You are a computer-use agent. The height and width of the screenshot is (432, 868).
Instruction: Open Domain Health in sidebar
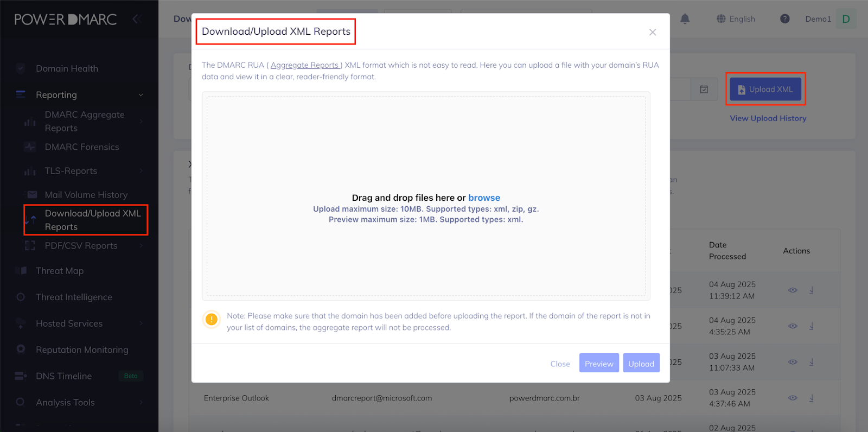pyautogui.click(x=67, y=68)
